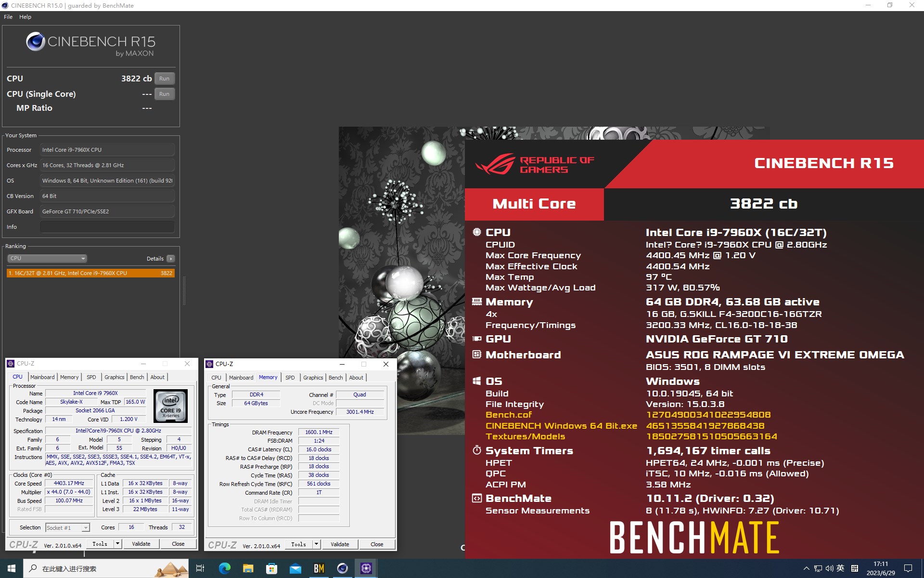Close the left CPU-Z window

pos(187,364)
